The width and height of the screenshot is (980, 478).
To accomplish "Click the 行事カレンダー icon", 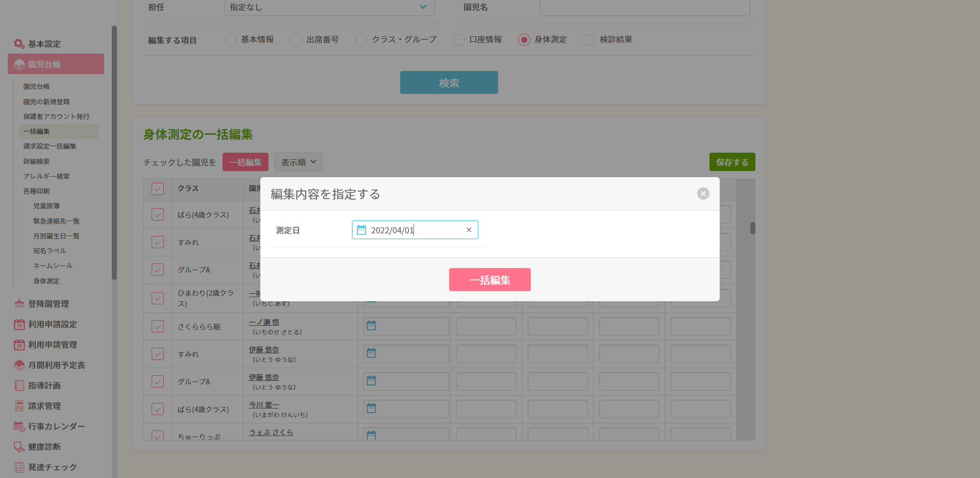I will pos(19,426).
